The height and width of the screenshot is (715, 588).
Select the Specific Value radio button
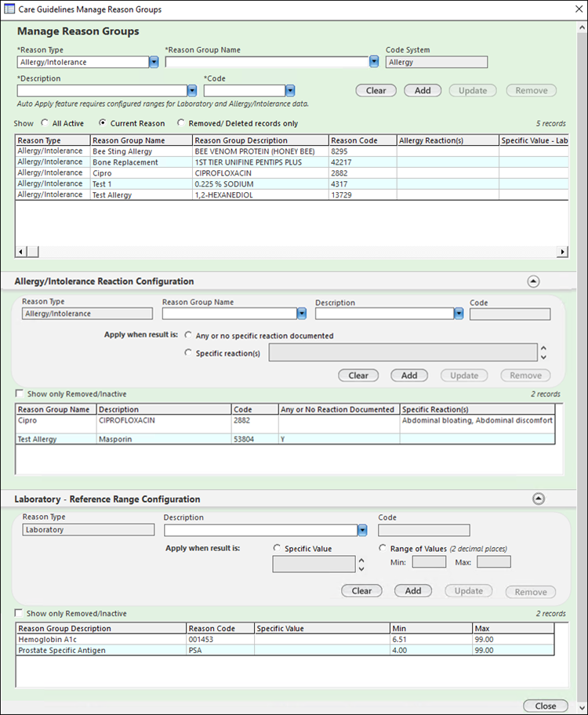277,548
